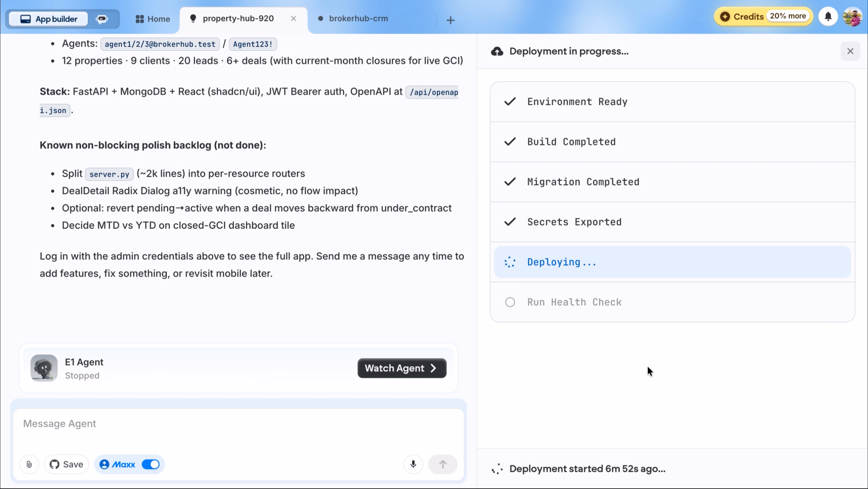Viewport: 868px width, 489px height.
Task: Click the Run Health Check pending circle
Action: coord(510,302)
